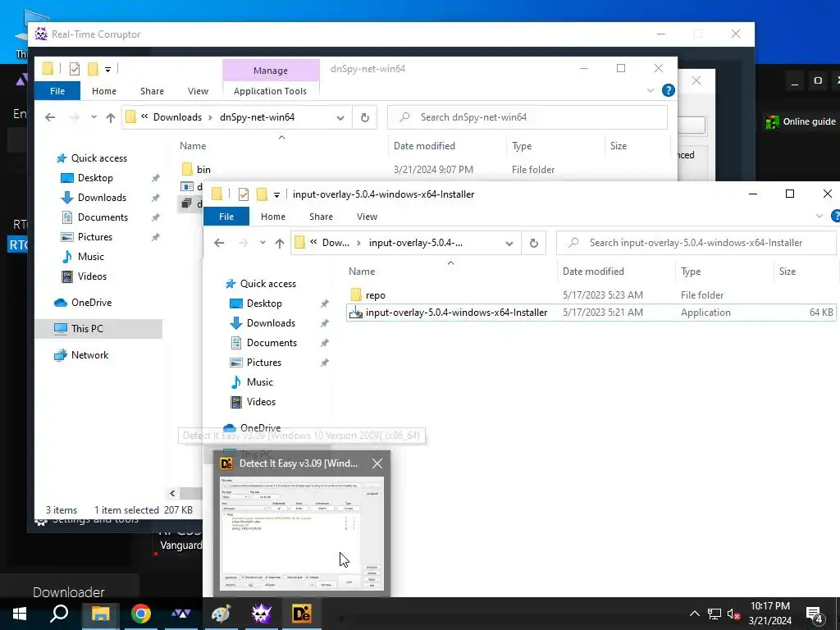
Task: Open taskbar search
Action: pos(59,614)
